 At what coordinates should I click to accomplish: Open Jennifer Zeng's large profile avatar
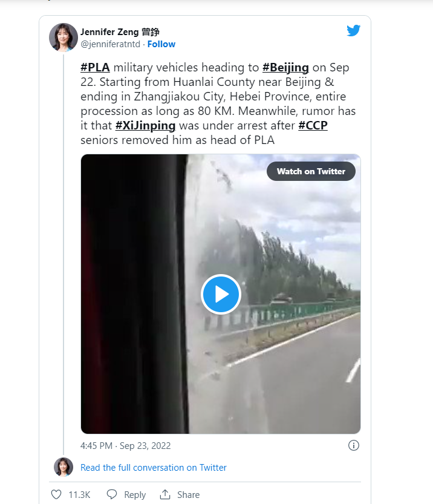(x=63, y=38)
